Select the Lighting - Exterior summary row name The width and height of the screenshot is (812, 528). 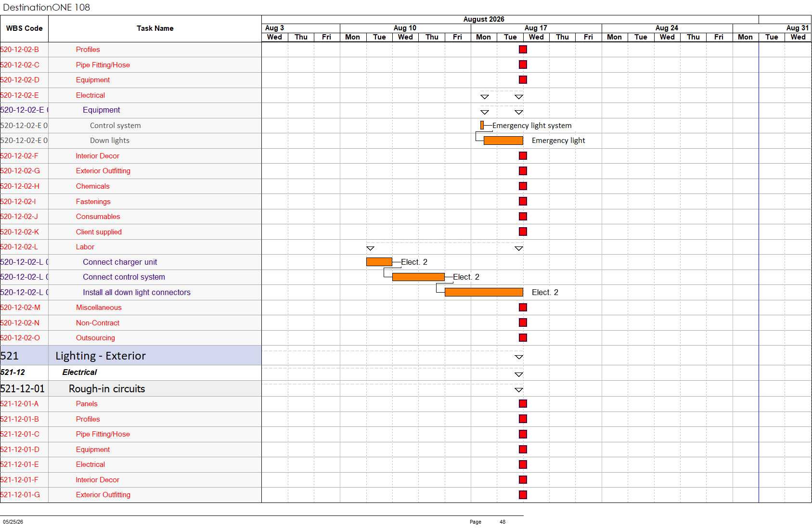click(101, 356)
